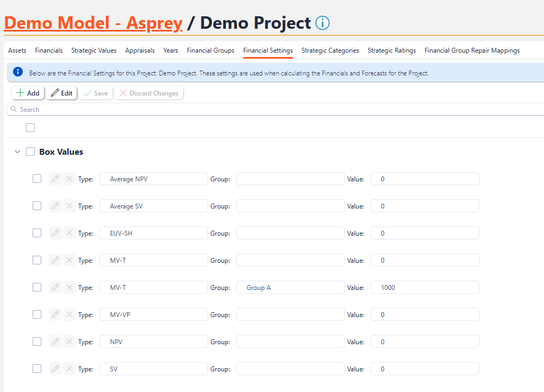544x392 pixels.
Task: Click the delete X icon on Average SV row
Action: coord(69,206)
